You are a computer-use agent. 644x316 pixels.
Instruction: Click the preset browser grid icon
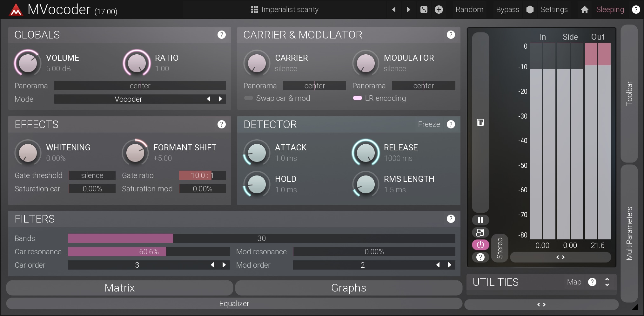pyautogui.click(x=254, y=10)
